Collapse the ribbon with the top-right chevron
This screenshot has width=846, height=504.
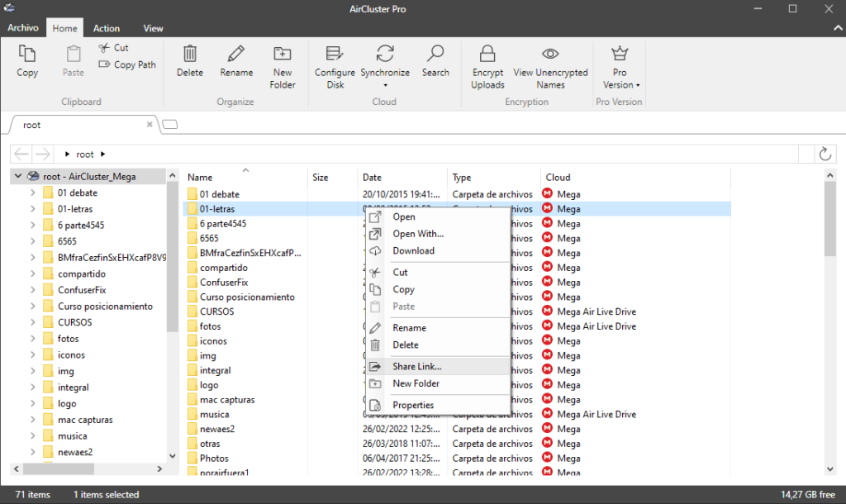(838, 28)
